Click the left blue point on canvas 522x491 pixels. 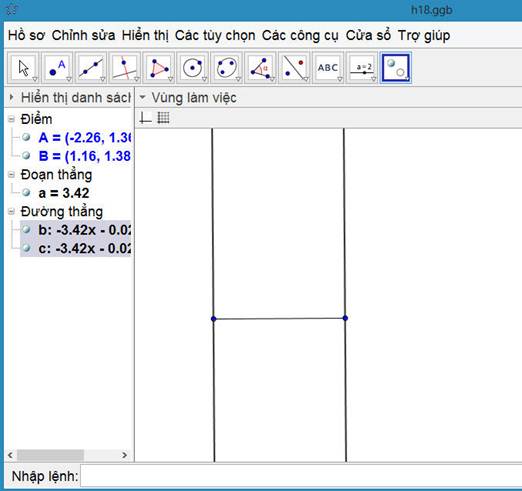pyautogui.click(x=214, y=319)
